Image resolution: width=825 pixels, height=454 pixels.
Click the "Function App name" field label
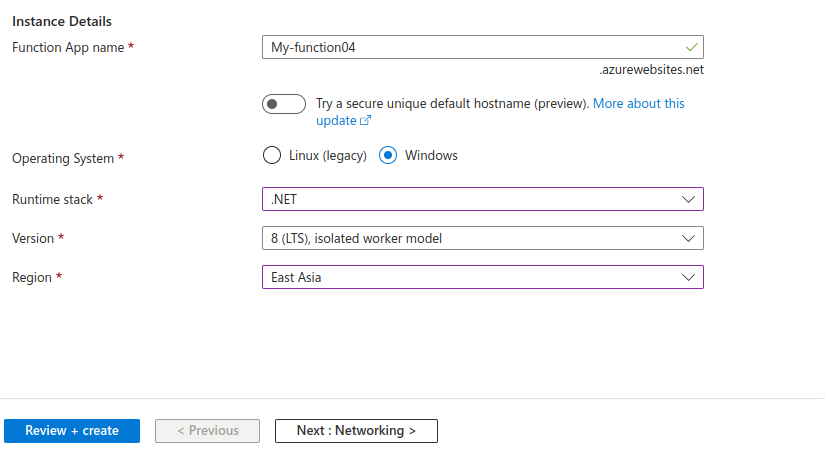[x=67, y=47]
